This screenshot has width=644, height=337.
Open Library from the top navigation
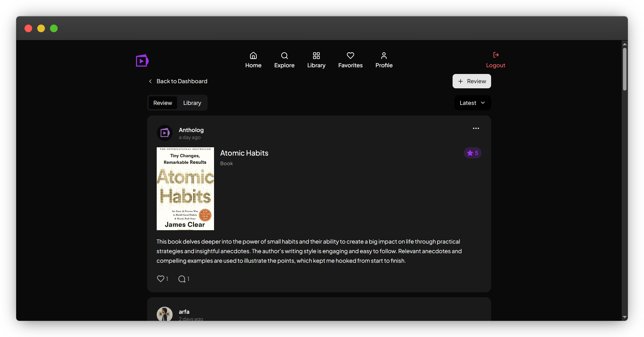316,60
